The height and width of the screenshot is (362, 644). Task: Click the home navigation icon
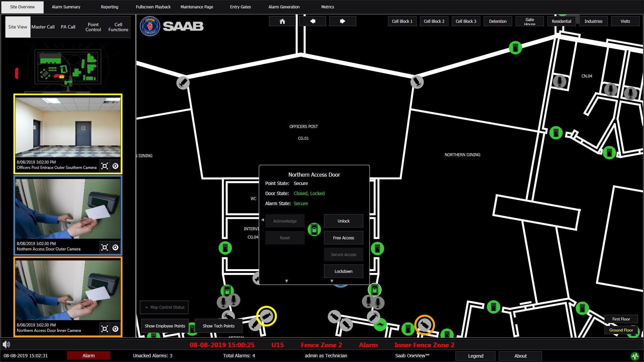coord(282,21)
